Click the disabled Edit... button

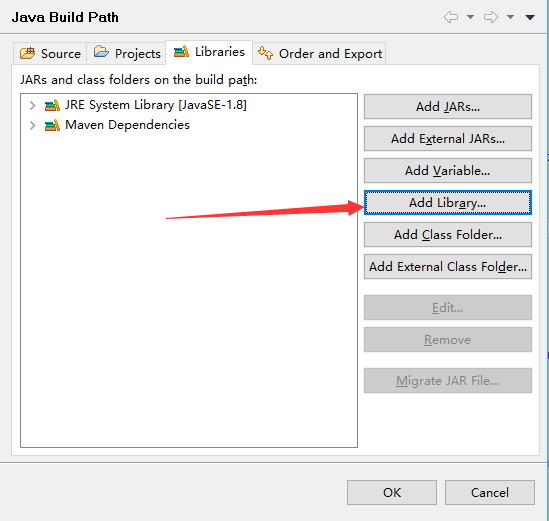pyautogui.click(x=448, y=307)
